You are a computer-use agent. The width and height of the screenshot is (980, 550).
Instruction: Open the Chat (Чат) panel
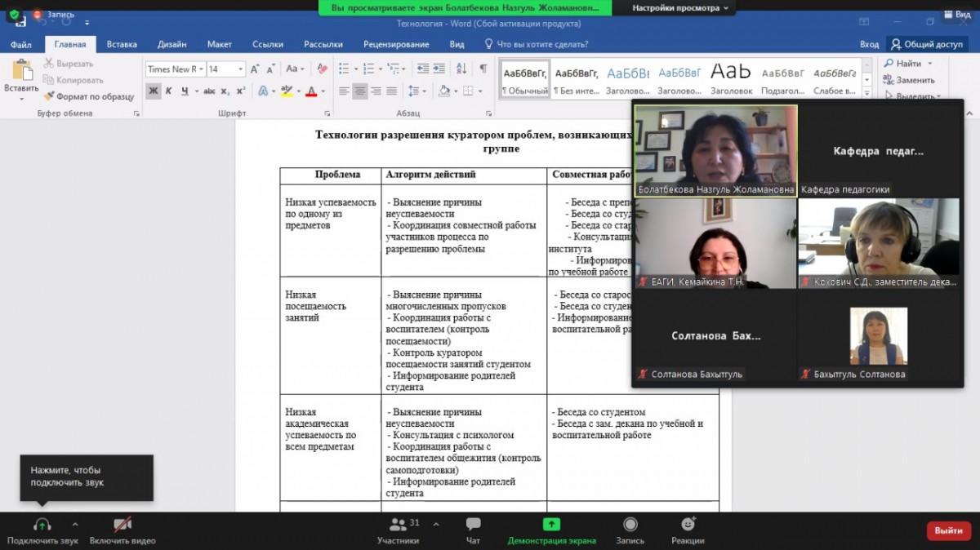473,529
